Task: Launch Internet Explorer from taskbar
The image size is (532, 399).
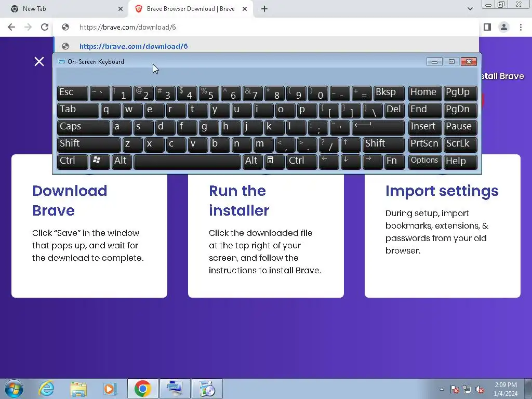Action: (x=46, y=389)
